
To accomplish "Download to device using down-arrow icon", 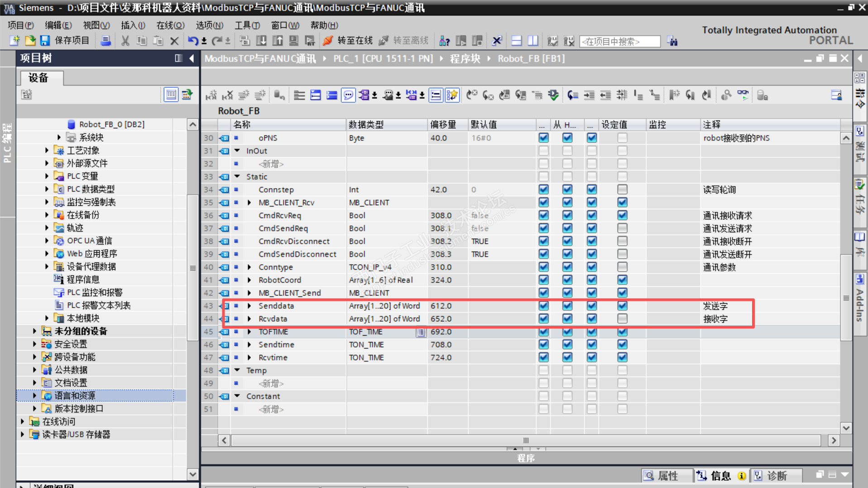I will coord(261,41).
